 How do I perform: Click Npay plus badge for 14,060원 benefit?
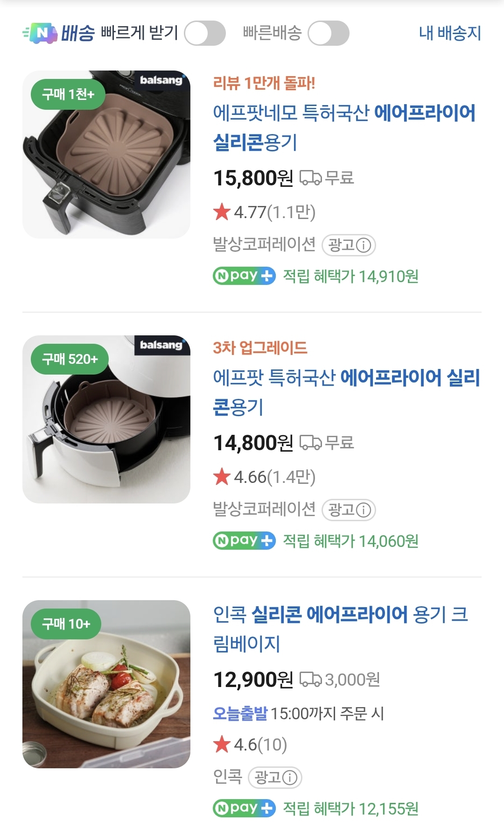point(244,541)
